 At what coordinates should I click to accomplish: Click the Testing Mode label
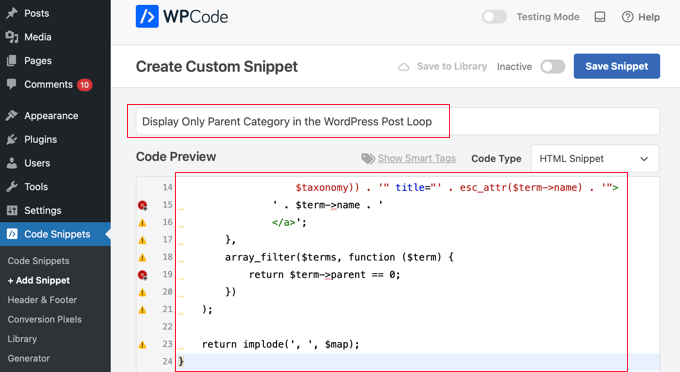pyautogui.click(x=548, y=17)
